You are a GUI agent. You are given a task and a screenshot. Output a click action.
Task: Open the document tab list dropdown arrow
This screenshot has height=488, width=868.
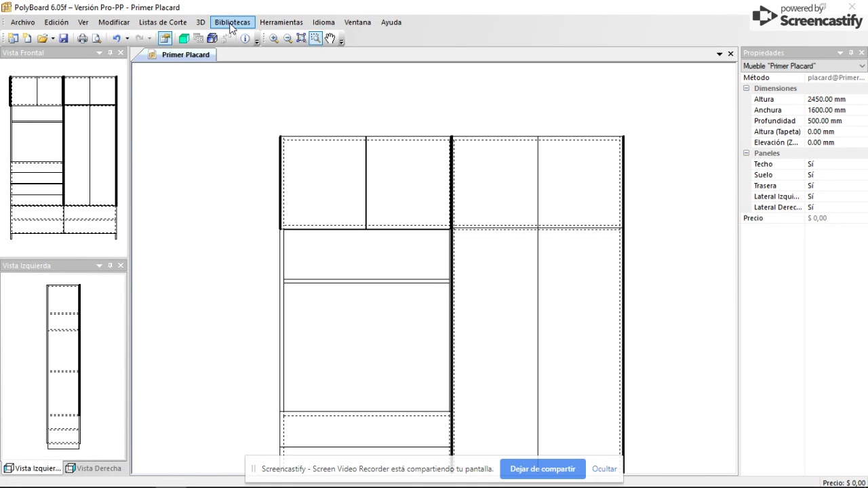point(719,54)
